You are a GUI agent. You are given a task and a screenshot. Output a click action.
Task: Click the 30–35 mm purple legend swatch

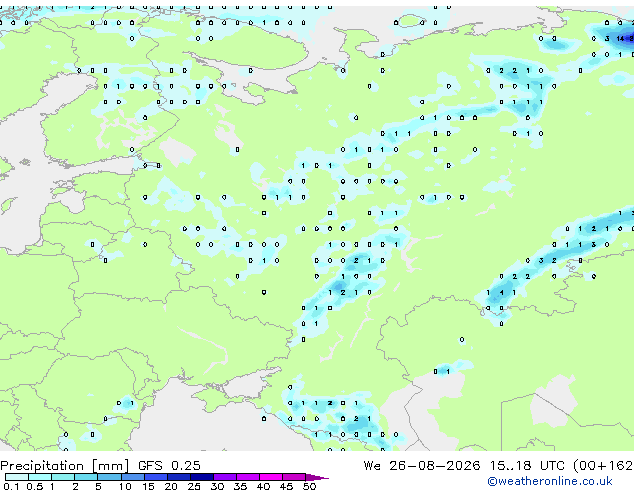(225, 477)
